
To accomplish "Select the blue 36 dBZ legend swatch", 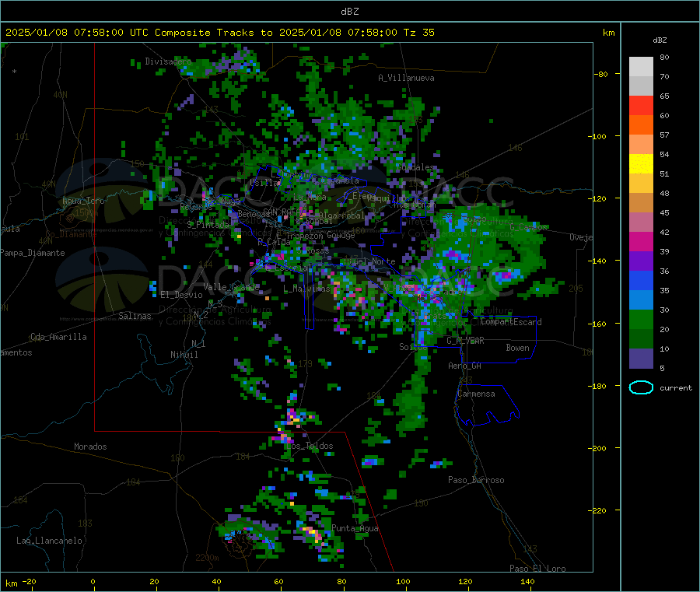I will pyautogui.click(x=641, y=280).
